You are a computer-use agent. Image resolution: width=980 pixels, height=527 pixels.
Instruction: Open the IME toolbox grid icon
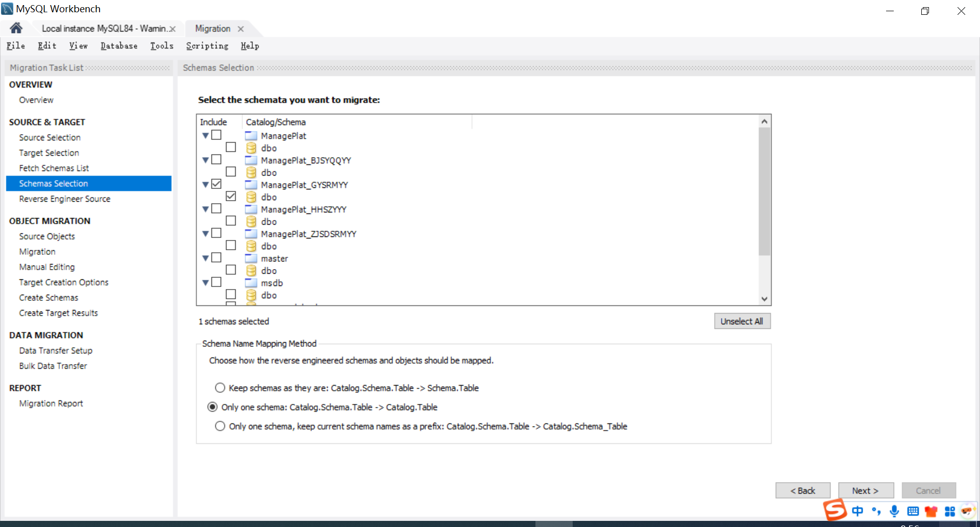tap(950, 511)
